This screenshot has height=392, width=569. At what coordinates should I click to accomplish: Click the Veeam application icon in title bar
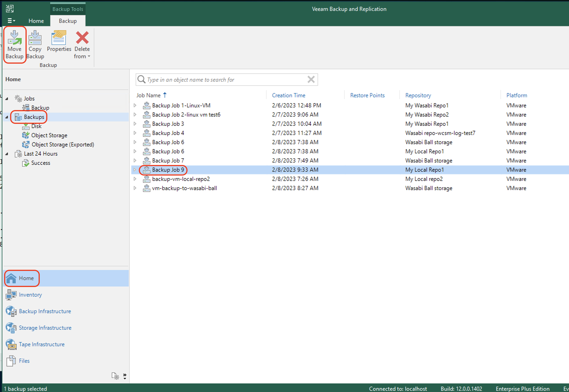pyautogui.click(x=10, y=9)
